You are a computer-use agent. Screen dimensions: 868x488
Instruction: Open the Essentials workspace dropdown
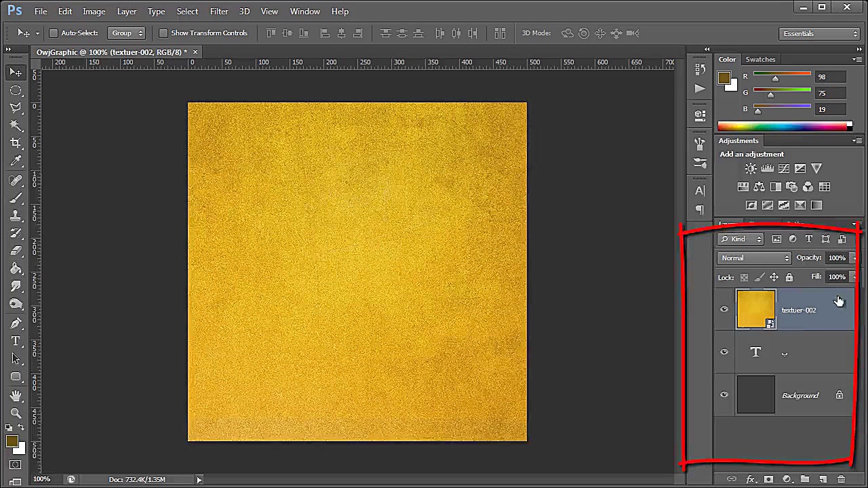point(819,33)
